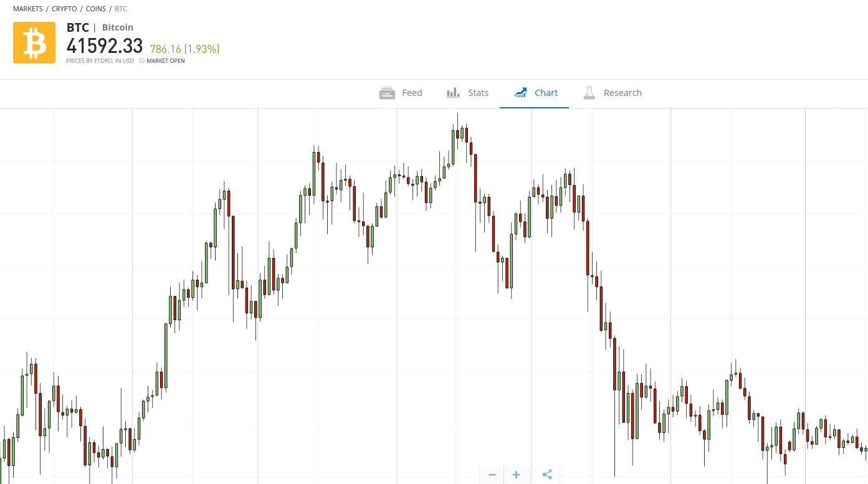Click the Bitcoin logo icon
The width and height of the screenshot is (868, 484).
(x=34, y=42)
